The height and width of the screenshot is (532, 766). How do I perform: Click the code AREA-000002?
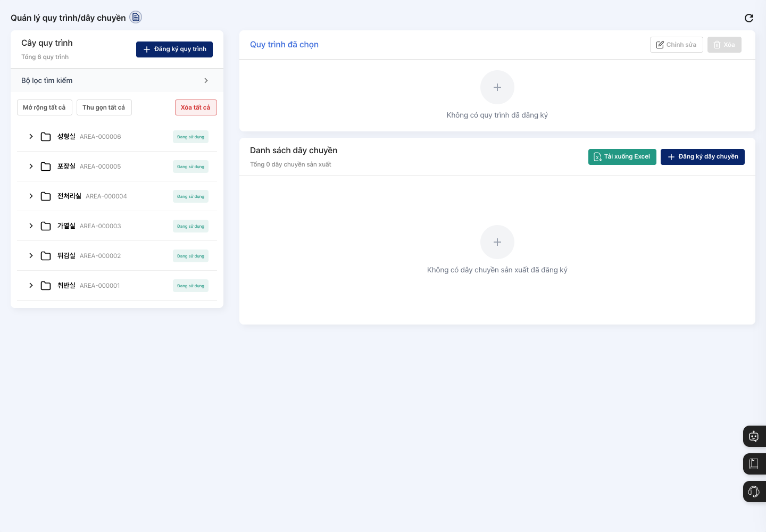coord(100,256)
